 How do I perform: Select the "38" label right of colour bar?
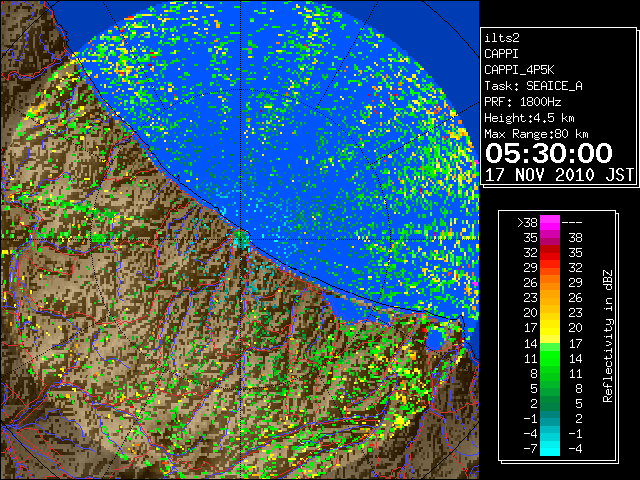[x=575, y=238]
